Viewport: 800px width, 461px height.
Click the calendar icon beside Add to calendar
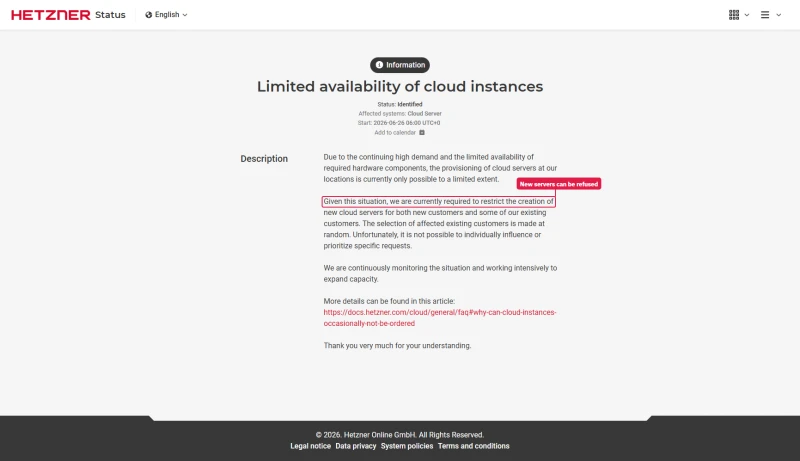point(422,133)
